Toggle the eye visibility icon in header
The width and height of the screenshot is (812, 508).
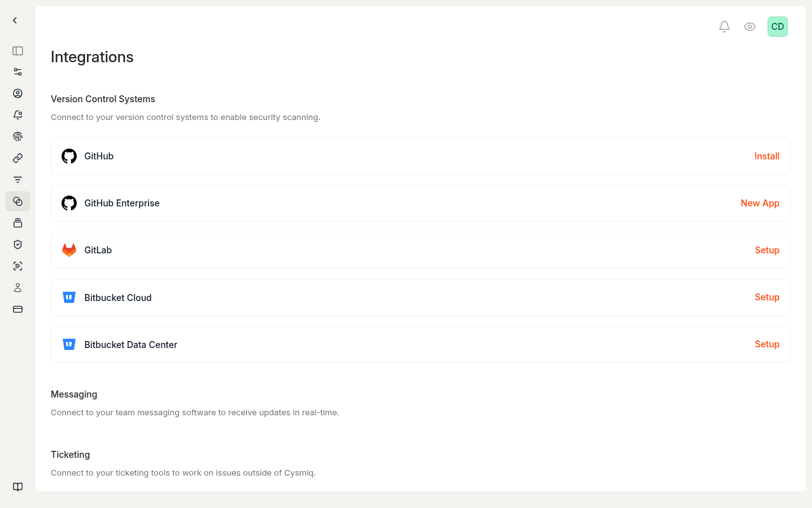[750, 27]
